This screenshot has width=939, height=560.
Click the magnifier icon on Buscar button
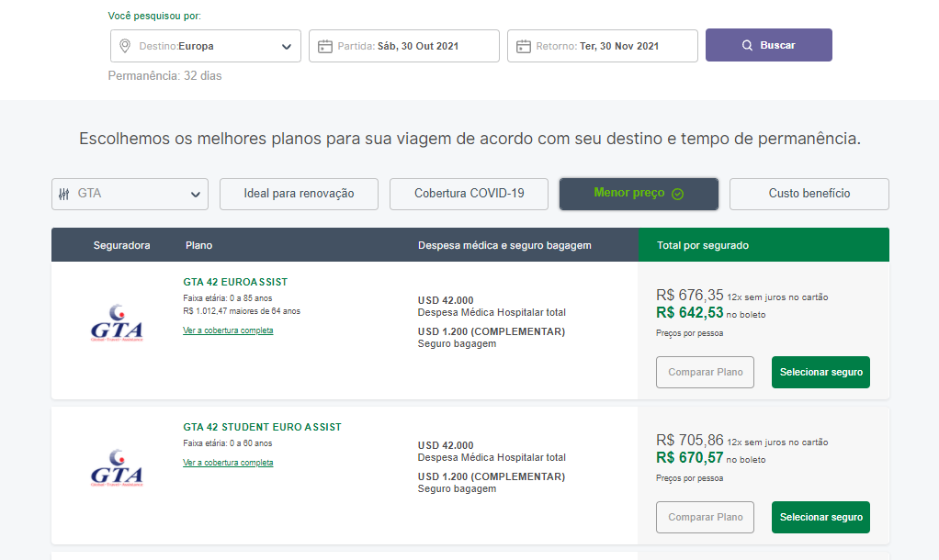pyautogui.click(x=747, y=46)
